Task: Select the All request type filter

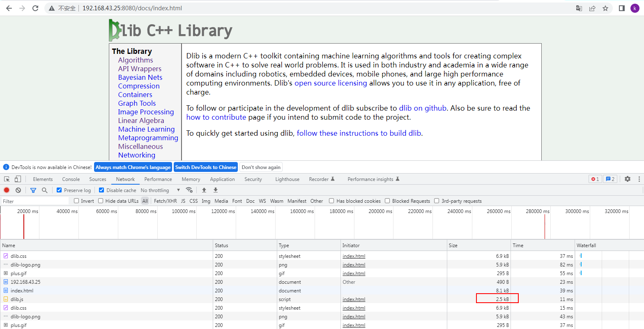Action: [x=145, y=201]
